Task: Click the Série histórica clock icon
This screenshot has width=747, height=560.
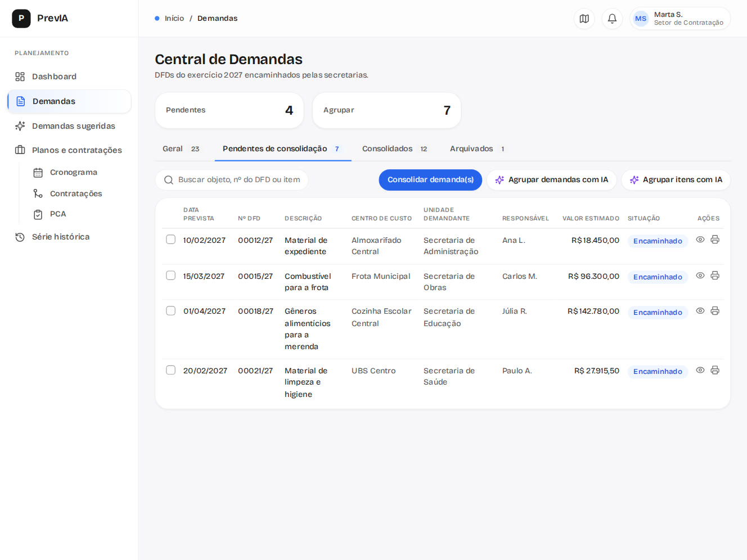Action: 20,237
